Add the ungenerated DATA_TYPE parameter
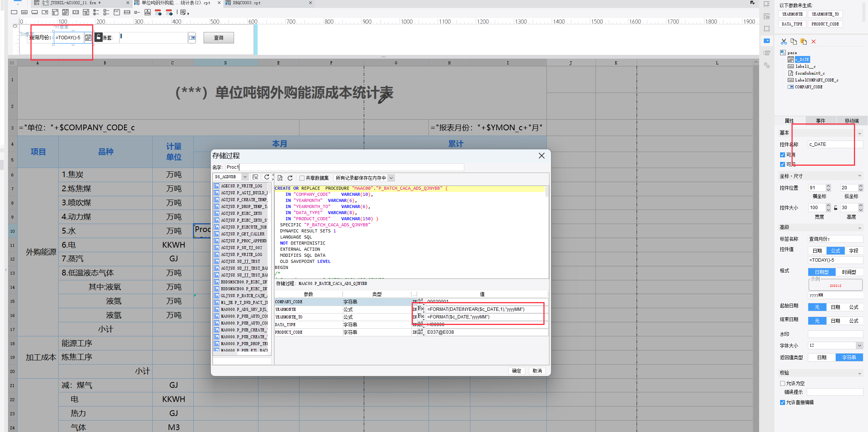The height and width of the screenshot is (432, 868). 792,24
